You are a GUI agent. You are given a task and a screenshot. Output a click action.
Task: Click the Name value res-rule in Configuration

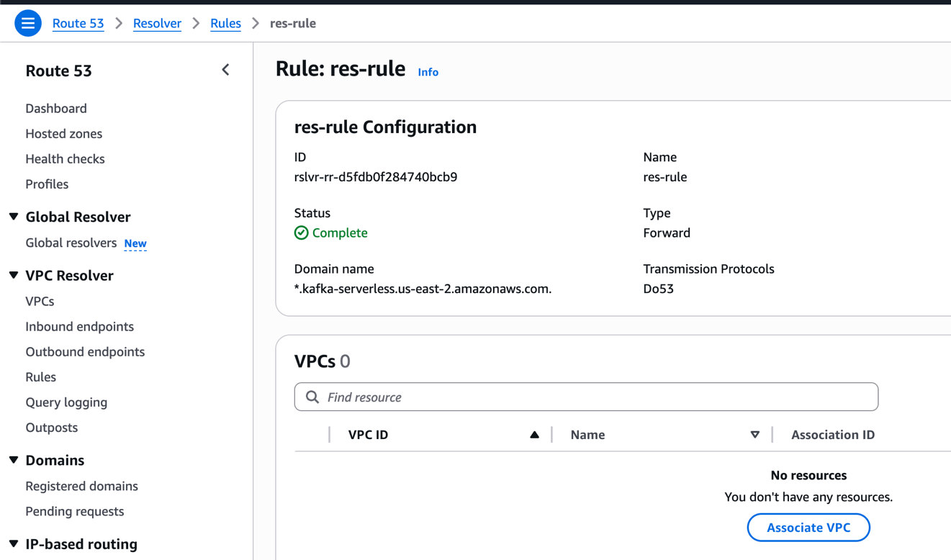(x=664, y=177)
